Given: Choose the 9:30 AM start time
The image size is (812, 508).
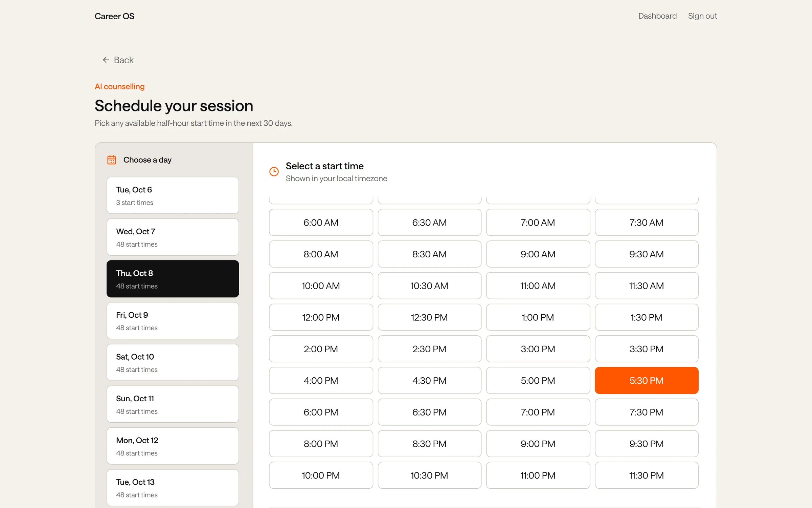Looking at the screenshot, I should [x=647, y=254].
